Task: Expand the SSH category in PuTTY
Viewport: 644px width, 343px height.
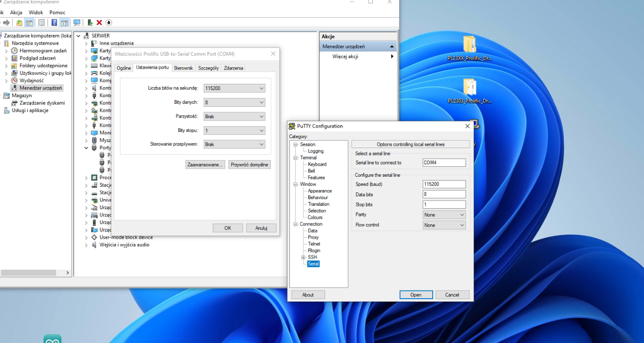Action: (x=303, y=257)
